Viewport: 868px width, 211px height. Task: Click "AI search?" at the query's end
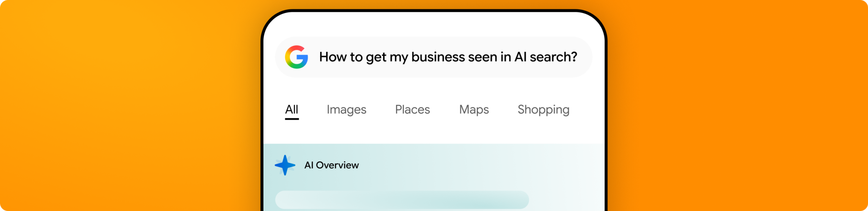[546, 57]
